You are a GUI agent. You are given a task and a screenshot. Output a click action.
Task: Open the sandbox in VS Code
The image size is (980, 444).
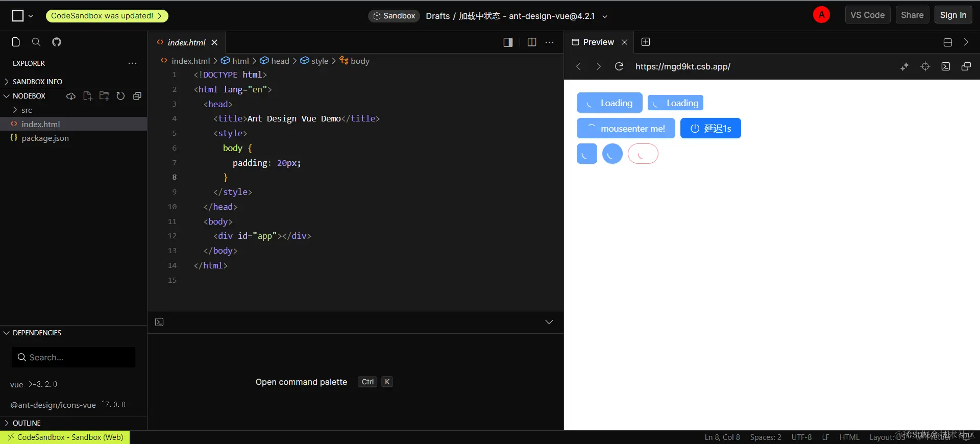[868, 15]
